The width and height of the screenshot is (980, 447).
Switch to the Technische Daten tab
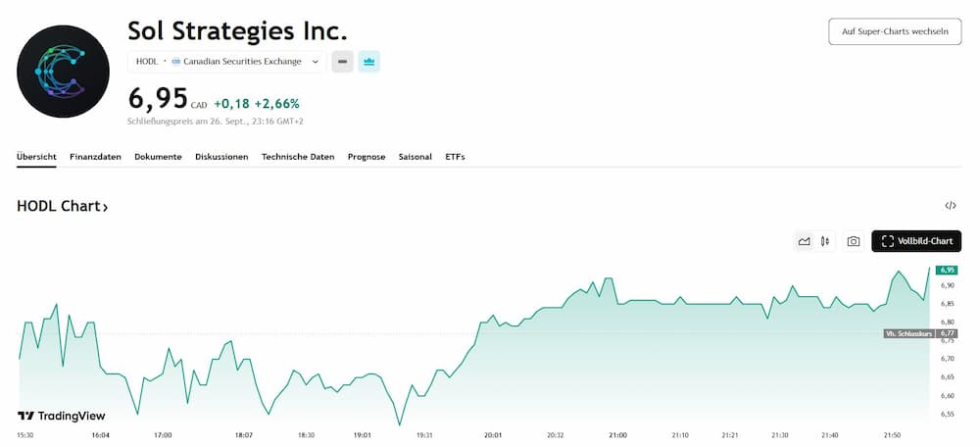tap(298, 157)
